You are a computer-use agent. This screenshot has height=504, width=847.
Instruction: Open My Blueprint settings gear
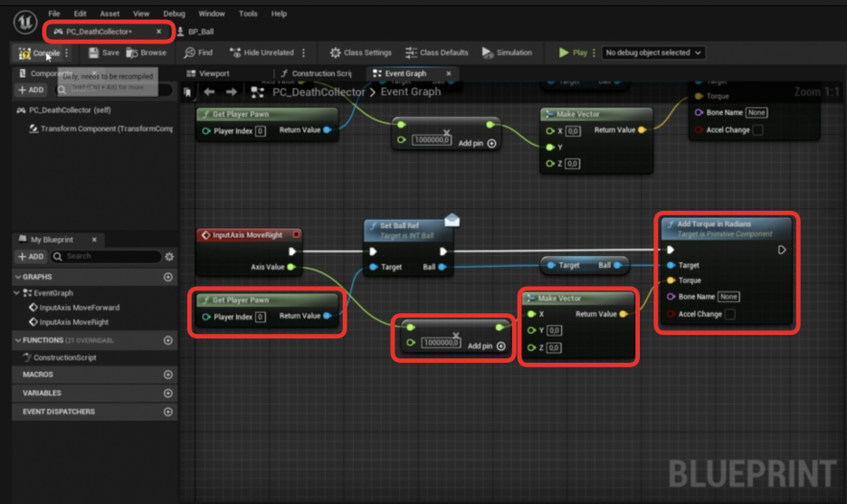[x=169, y=257]
